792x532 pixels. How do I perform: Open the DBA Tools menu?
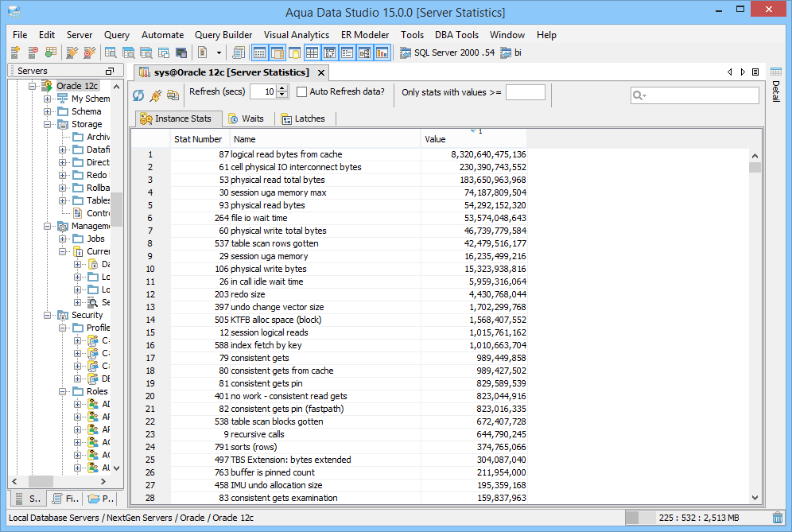coord(456,35)
